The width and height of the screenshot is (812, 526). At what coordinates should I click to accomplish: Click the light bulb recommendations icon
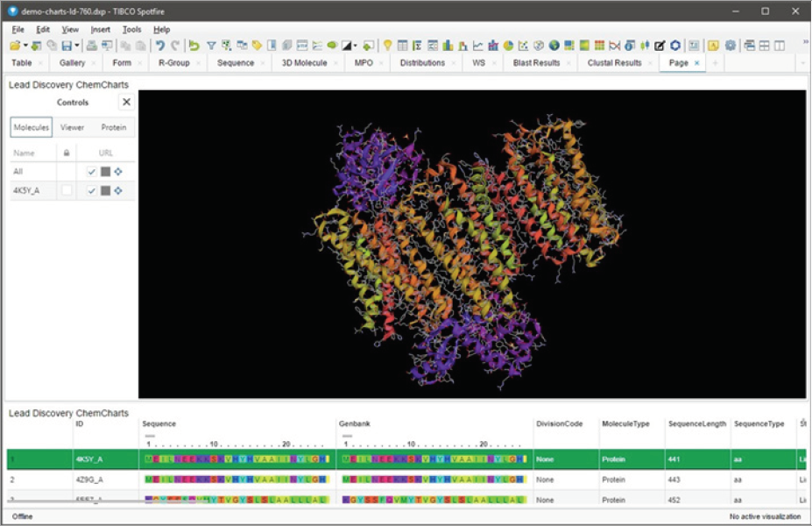click(x=387, y=46)
